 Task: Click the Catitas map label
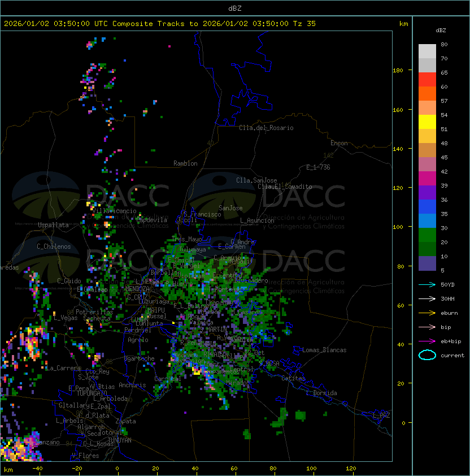click(293, 378)
